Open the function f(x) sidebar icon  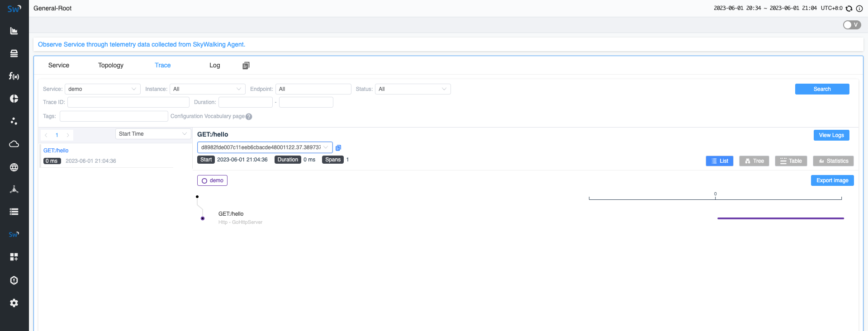(14, 76)
